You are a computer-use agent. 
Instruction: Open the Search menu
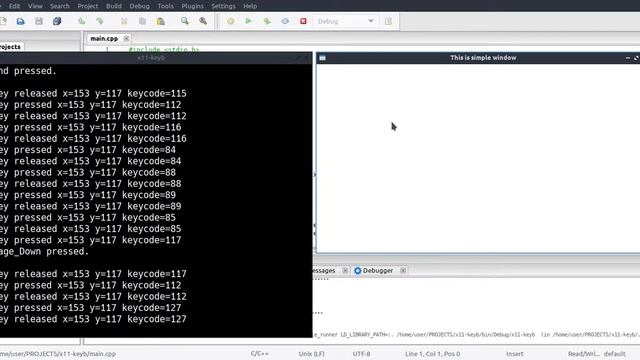(60, 6)
